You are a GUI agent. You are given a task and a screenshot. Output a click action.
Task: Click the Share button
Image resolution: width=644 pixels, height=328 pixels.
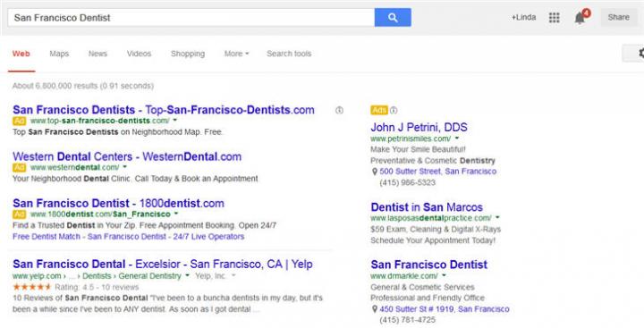coord(619,17)
